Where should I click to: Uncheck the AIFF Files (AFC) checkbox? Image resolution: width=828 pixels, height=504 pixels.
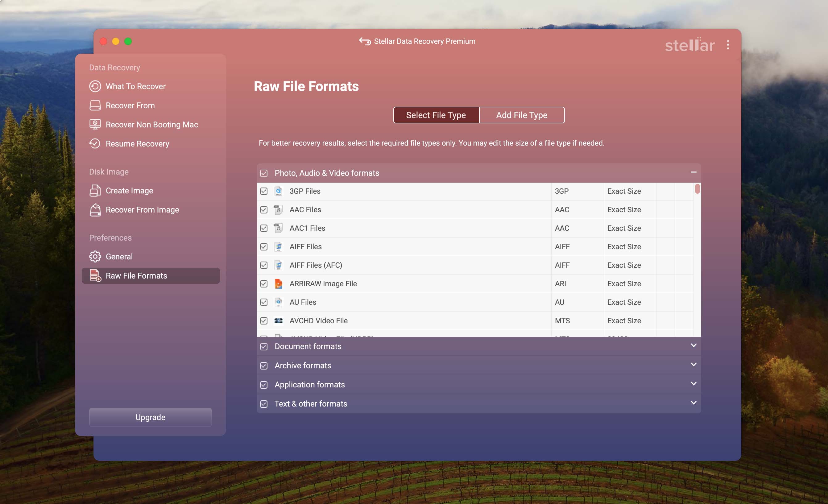pos(264,265)
